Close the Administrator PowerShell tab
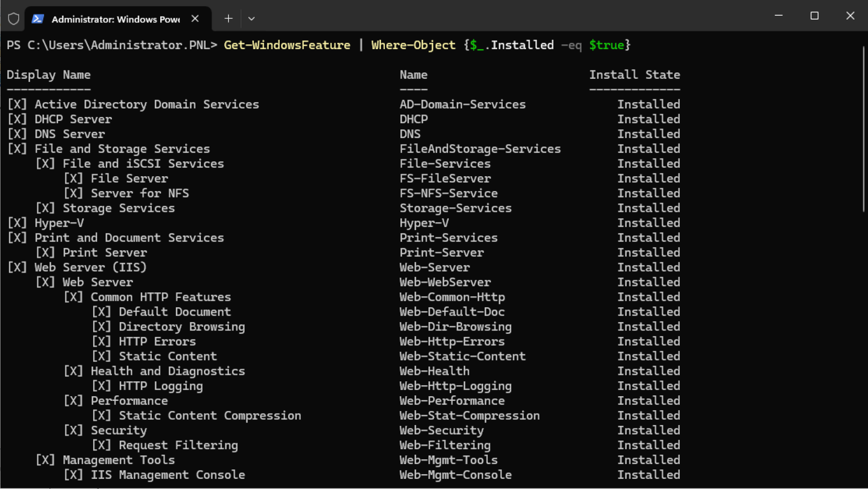Screen dimensions: 868x489 point(195,19)
